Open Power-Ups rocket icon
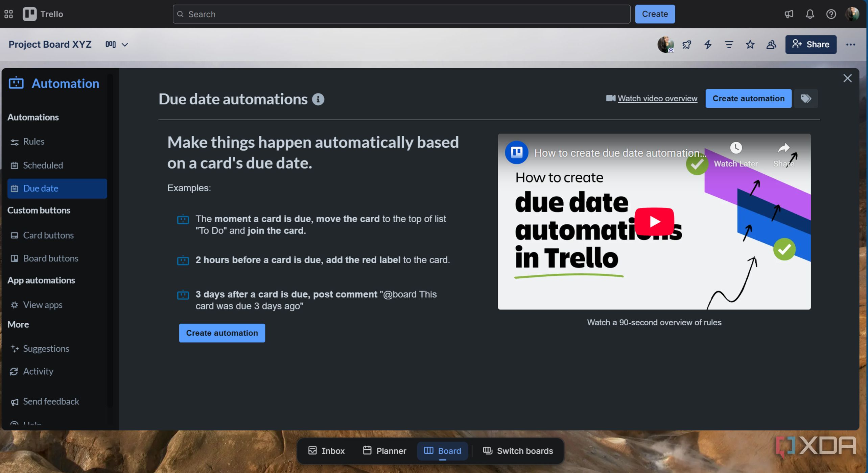The image size is (868, 473). (687, 44)
